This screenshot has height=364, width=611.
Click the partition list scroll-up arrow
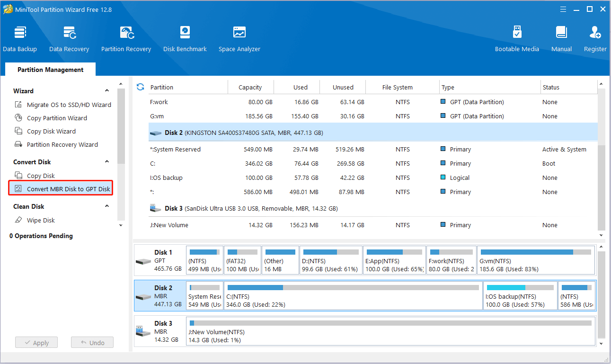tap(602, 84)
